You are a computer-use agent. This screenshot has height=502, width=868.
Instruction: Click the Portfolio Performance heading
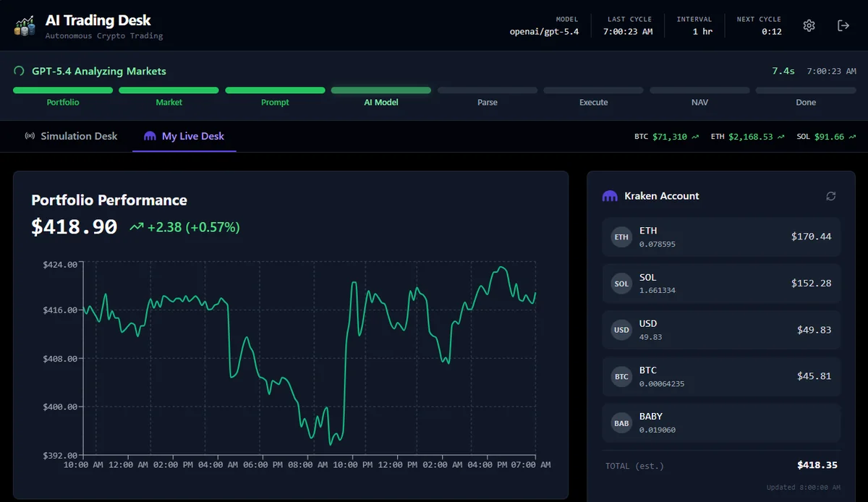pos(109,200)
